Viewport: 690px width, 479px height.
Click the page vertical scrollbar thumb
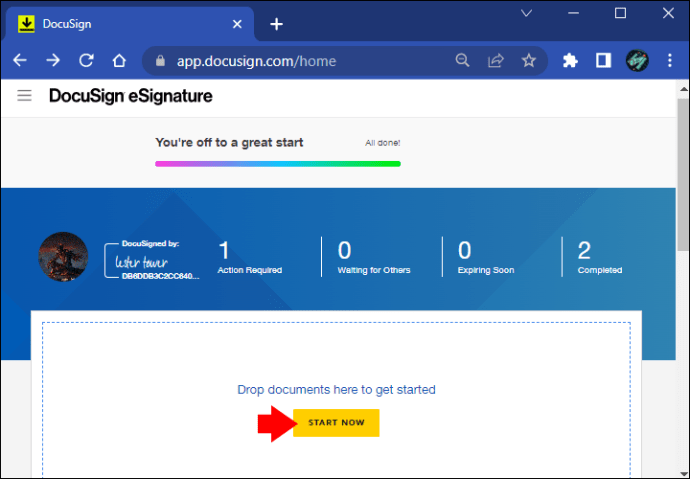[683, 175]
